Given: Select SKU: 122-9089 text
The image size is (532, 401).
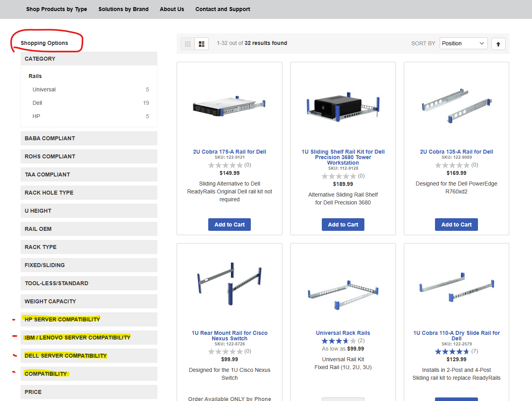Looking at the screenshot, I should point(457,157).
